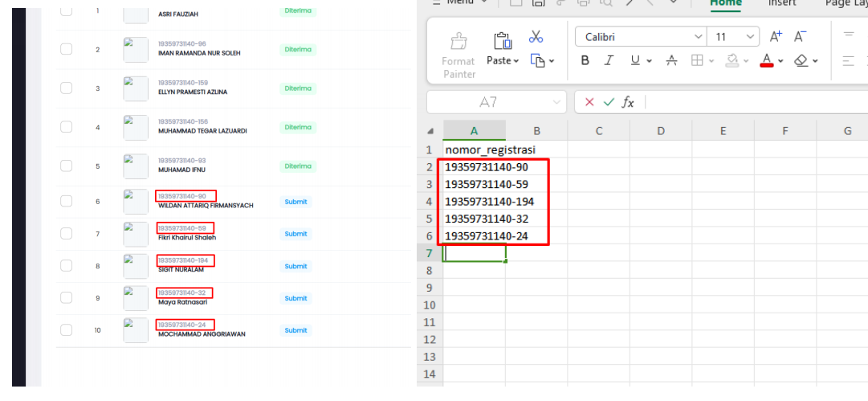Click the decrease font size icon
The width and height of the screenshot is (868, 401).
800,37
